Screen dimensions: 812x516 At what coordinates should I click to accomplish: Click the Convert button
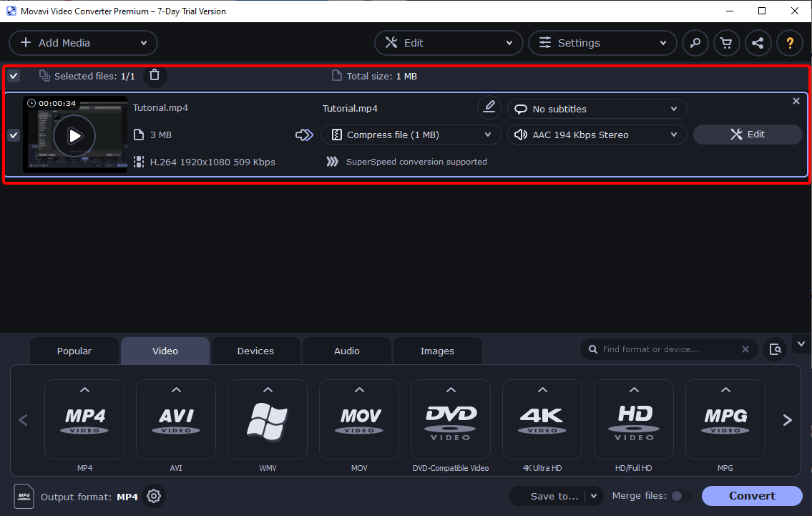(751, 496)
